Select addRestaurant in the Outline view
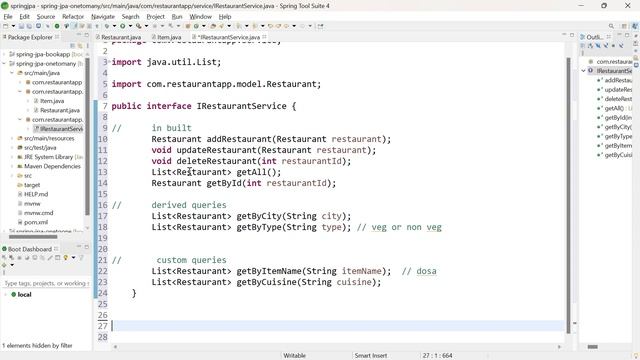The width and height of the screenshot is (640, 360). point(614,80)
